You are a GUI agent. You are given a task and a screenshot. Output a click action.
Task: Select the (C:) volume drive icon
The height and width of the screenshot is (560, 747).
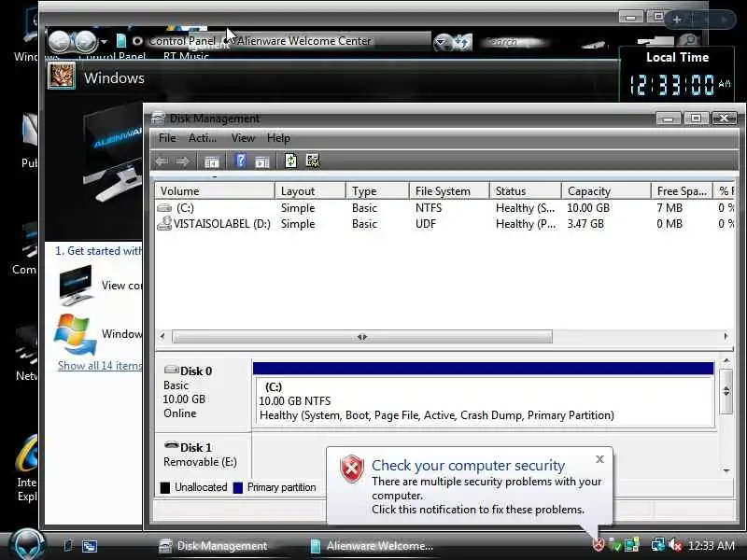pyautogui.click(x=164, y=207)
